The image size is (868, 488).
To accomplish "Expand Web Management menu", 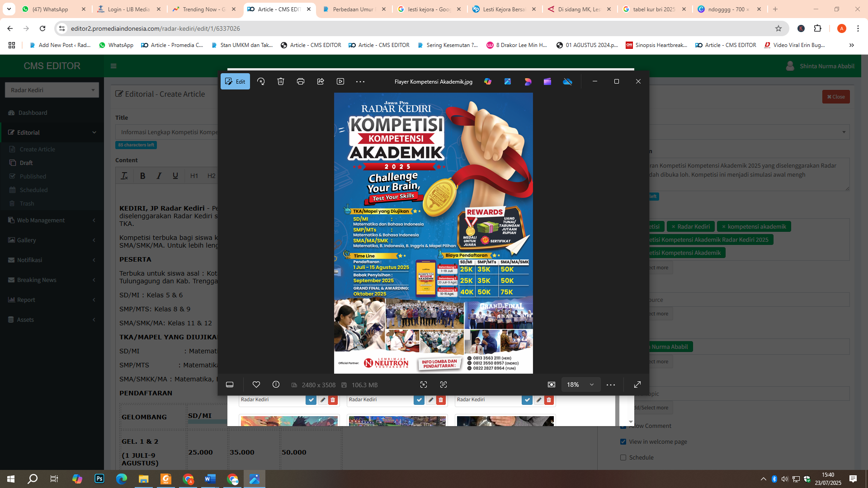I will click(x=52, y=220).
